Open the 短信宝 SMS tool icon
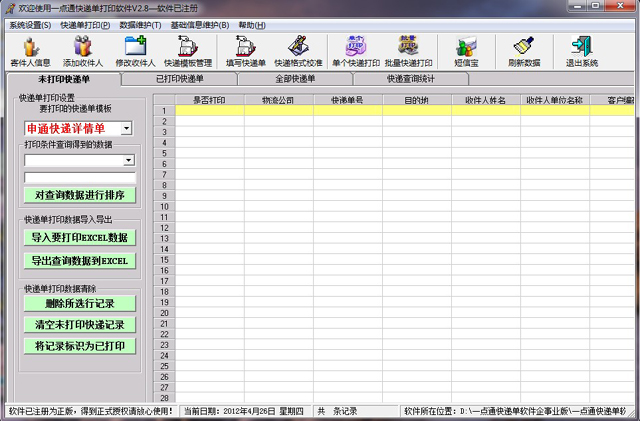Screen dimensions: 640x421 (x=466, y=52)
